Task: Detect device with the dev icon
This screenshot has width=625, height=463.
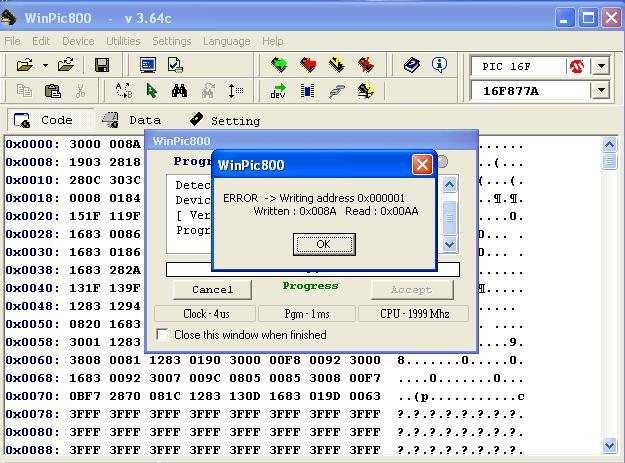Action: pos(278,91)
